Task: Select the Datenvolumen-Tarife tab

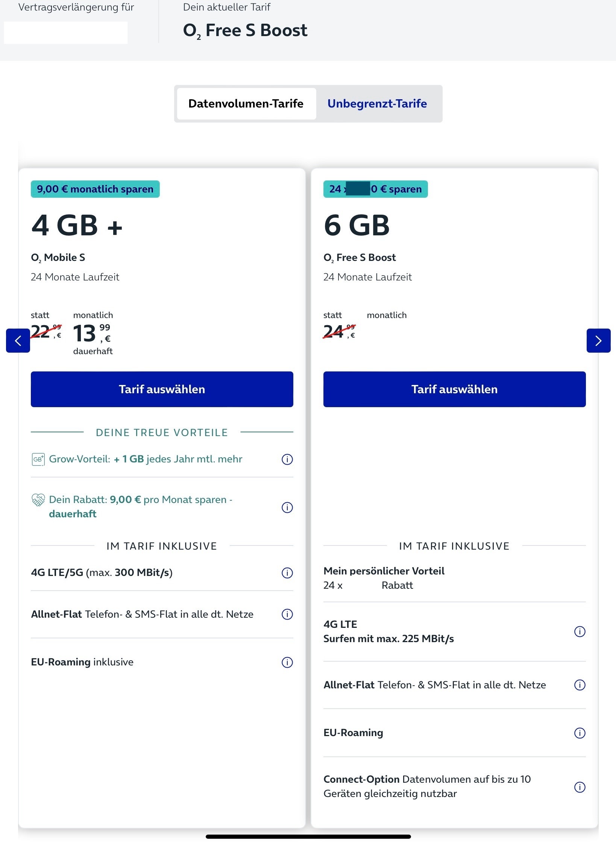Action: point(246,103)
